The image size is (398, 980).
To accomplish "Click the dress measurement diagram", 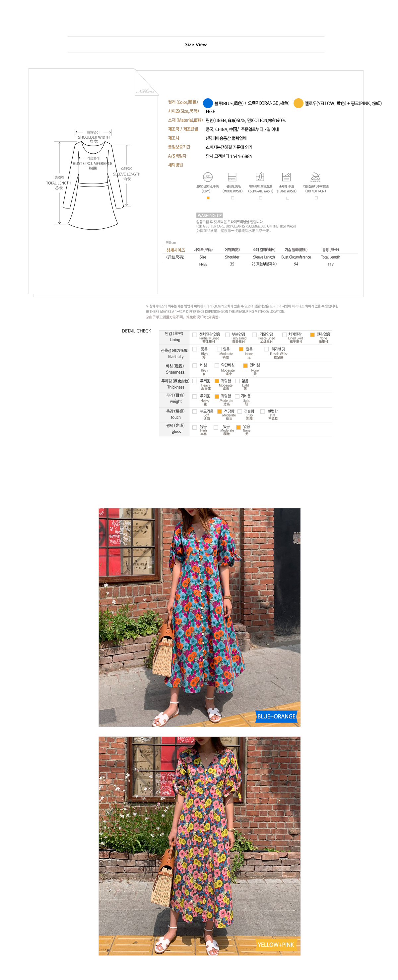I will (x=94, y=181).
